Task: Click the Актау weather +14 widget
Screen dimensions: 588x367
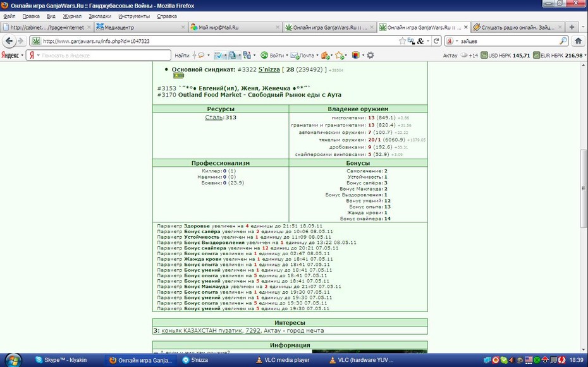Action: click(460, 56)
